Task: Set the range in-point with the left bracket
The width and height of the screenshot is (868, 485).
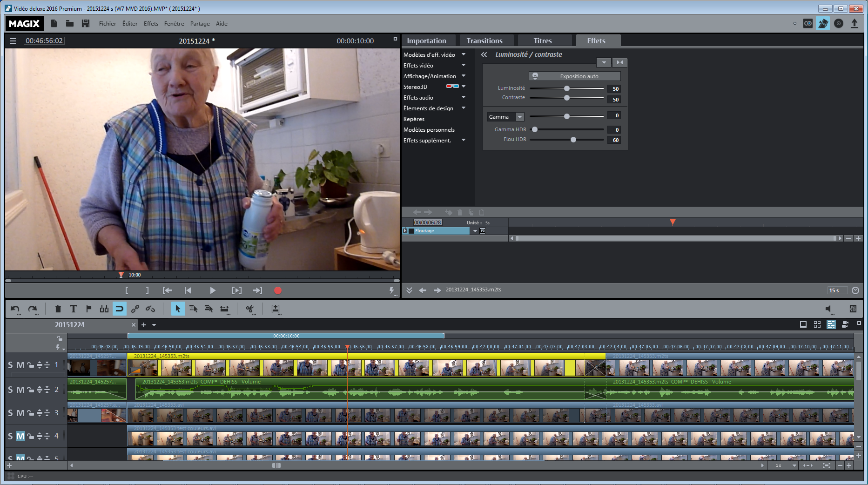Action: [x=127, y=290]
